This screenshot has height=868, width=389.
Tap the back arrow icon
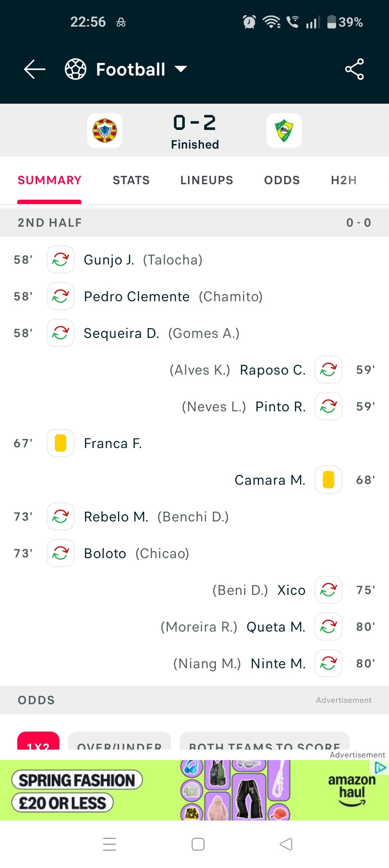35,69
